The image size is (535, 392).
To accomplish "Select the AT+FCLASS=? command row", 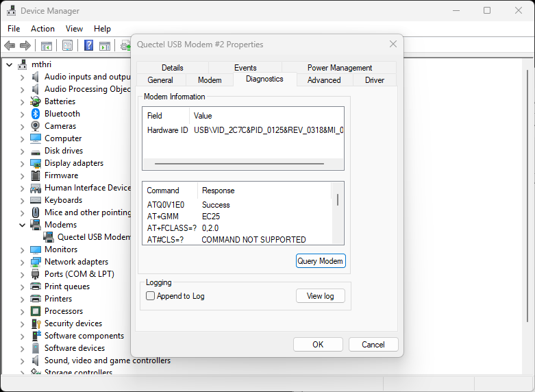I will click(237, 228).
